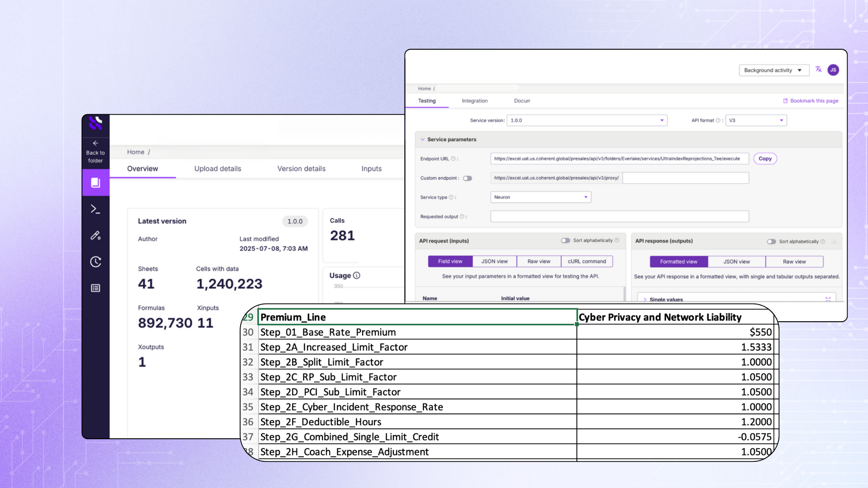The height and width of the screenshot is (488, 868).
Task: Select the Overview book icon in sidebar
Action: [x=95, y=183]
